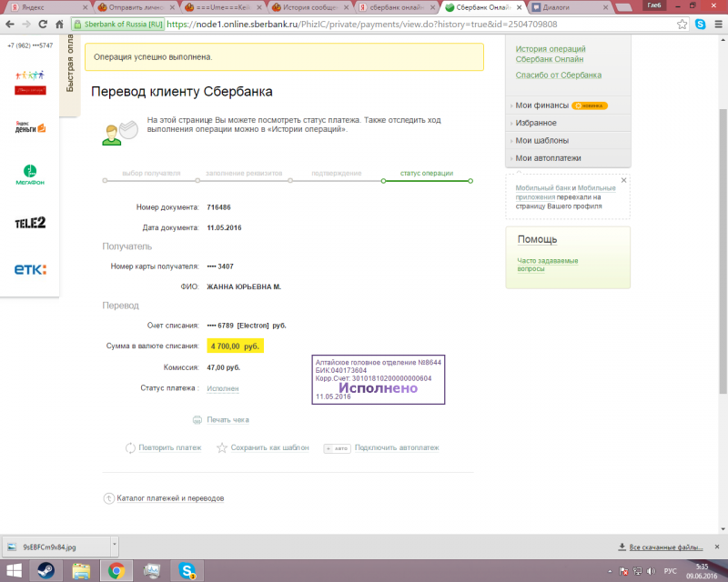The image size is (728, 582).
Task: Select the Yandex Dengi quick payment logo
Action: 30,127
